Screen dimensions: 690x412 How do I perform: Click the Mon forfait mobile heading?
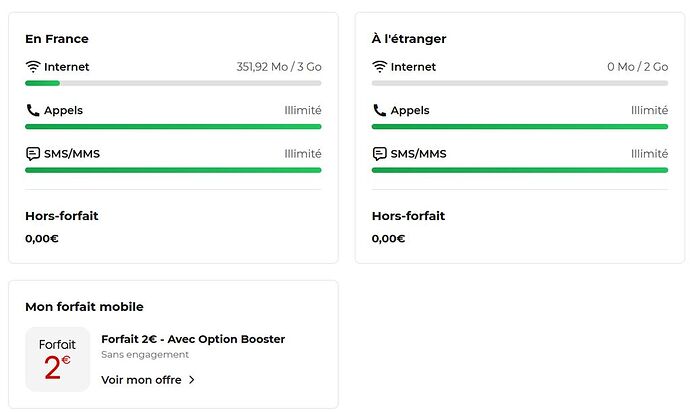point(84,307)
